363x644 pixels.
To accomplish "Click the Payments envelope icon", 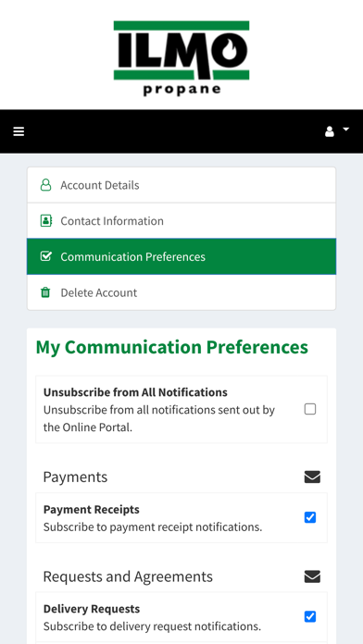I will click(312, 477).
